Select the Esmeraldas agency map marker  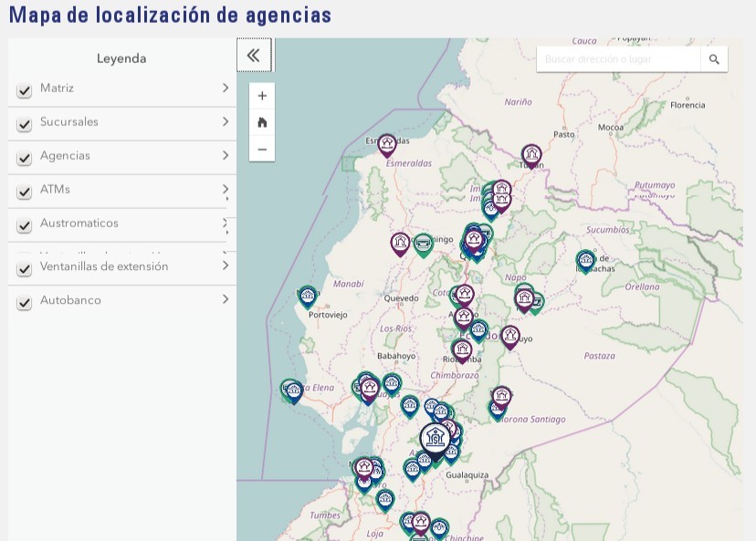(x=386, y=143)
